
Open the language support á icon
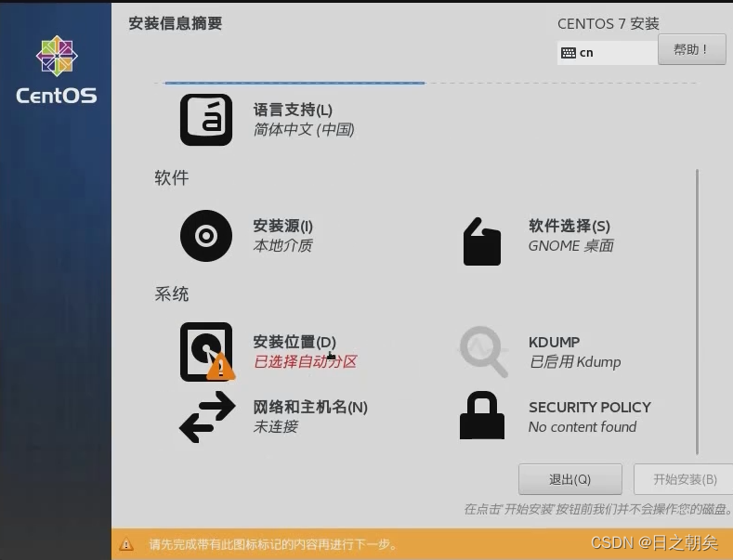tap(206, 120)
